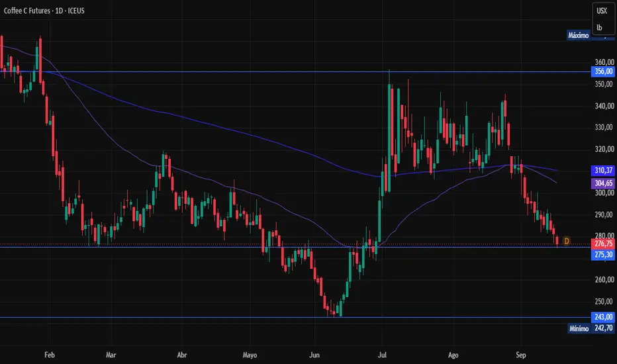Click the Jul label on time axis

click(x=382, y=355)
